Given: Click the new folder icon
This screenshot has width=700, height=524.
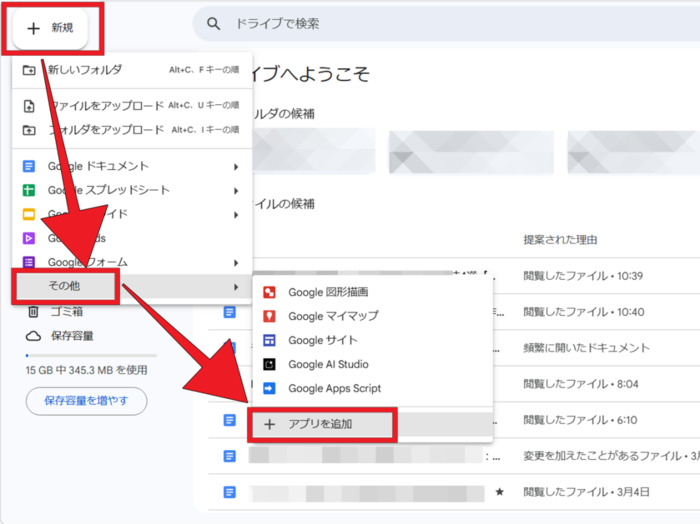Looking at the screenshot, I should [x=29, y=70].
